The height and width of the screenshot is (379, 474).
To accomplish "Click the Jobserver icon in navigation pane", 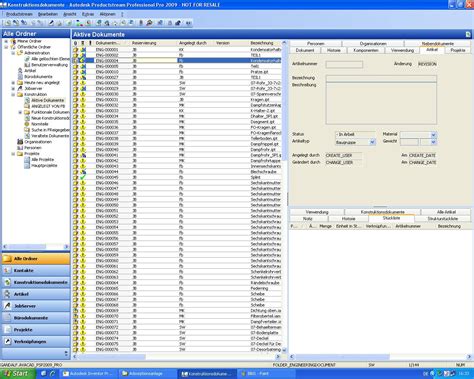I will point(8,306).
